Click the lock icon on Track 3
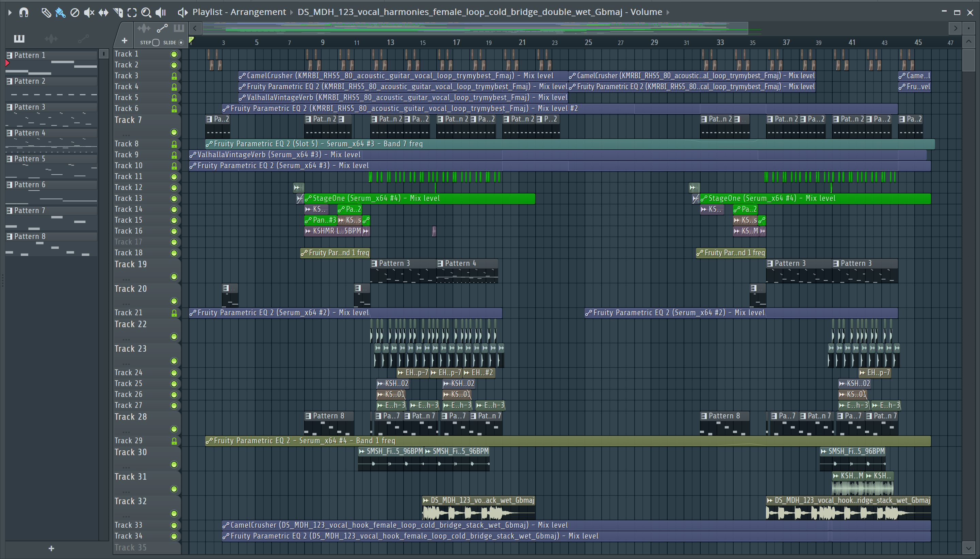The height and width of the screenshot is (559, 980). pyautogui.click(x=174, y=76)
